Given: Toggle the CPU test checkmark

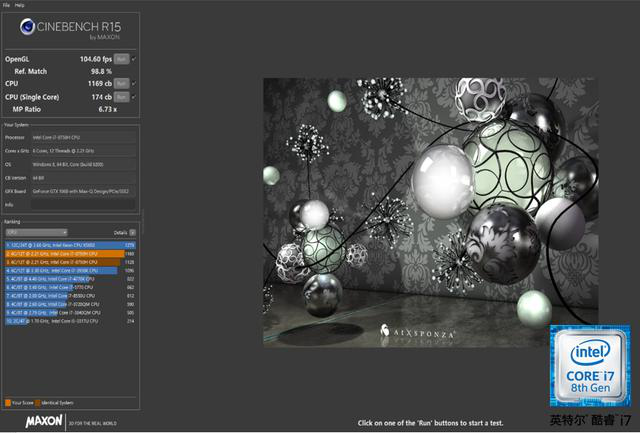Looking at the screenshot, I should tap(134, 84).
